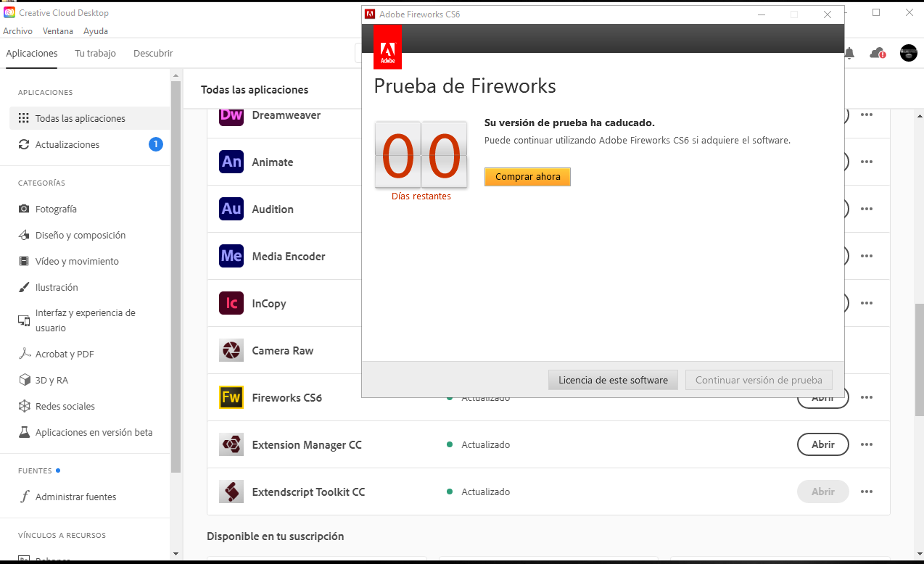Open the Ayuda menu

coord(96,31)
